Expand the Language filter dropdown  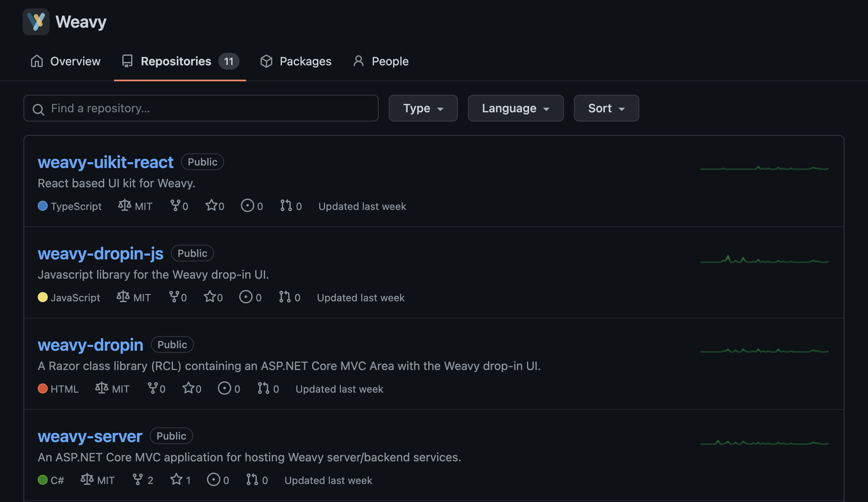[x=516, y=108]
